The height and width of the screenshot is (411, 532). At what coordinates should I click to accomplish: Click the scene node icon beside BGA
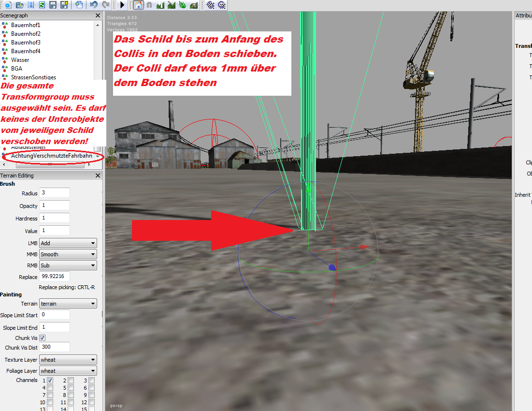click(5, 69)
